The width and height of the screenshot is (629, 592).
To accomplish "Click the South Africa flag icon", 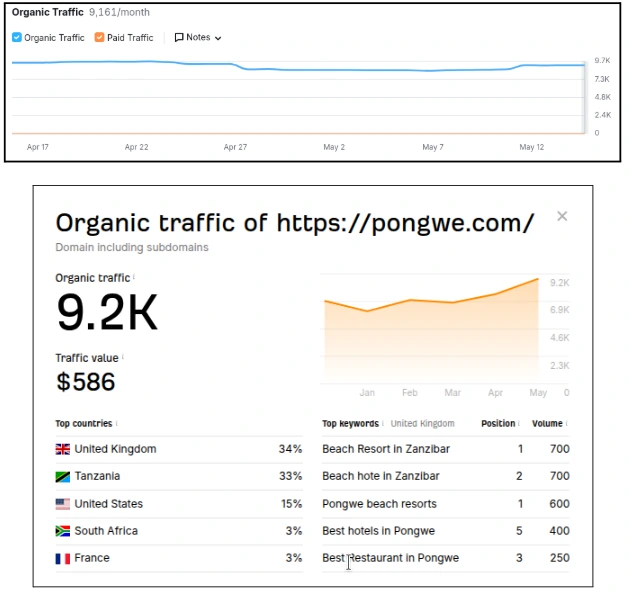I will pyautogui.click(x=63, y=531).
